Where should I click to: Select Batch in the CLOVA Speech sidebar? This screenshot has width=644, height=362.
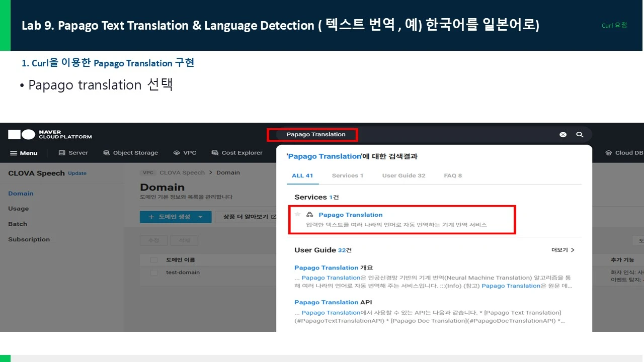[18, 224]
